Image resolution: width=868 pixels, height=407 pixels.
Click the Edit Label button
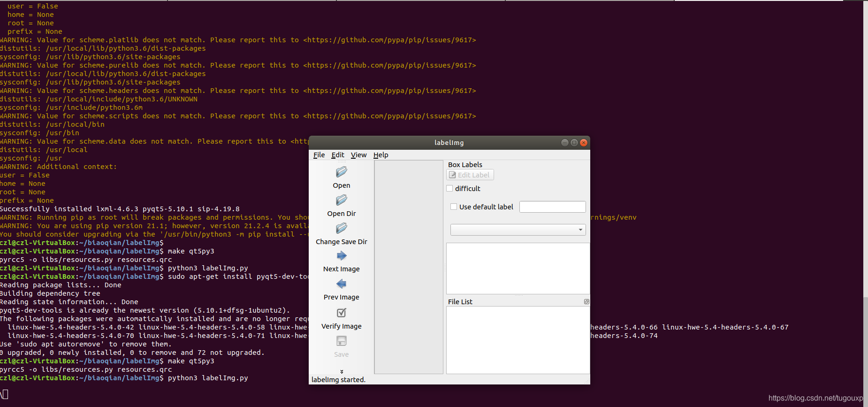click(470, 175)
